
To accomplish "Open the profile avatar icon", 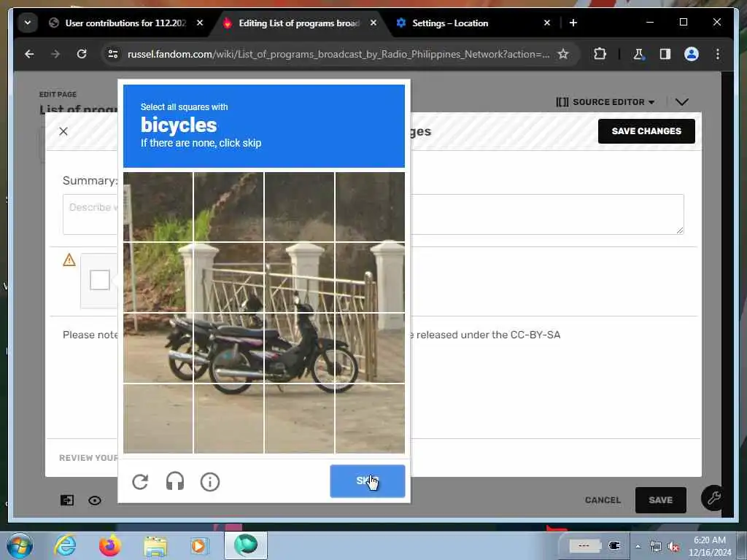I will coord(692,54).
